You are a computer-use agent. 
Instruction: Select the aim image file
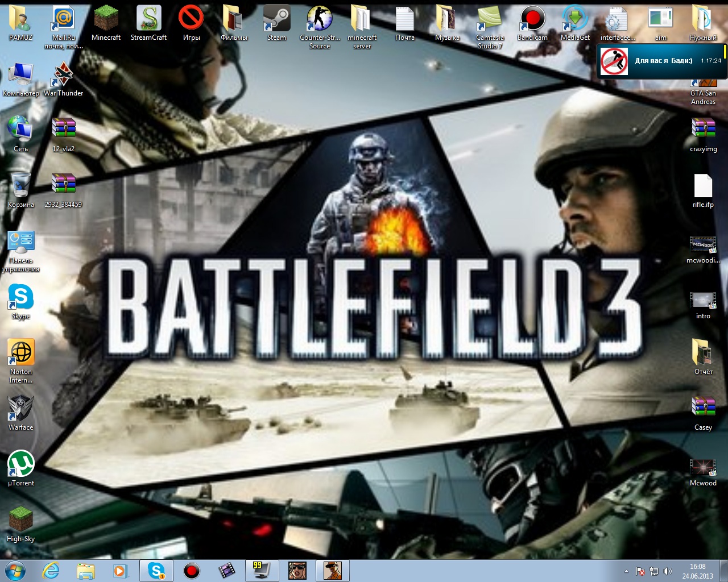660,23
